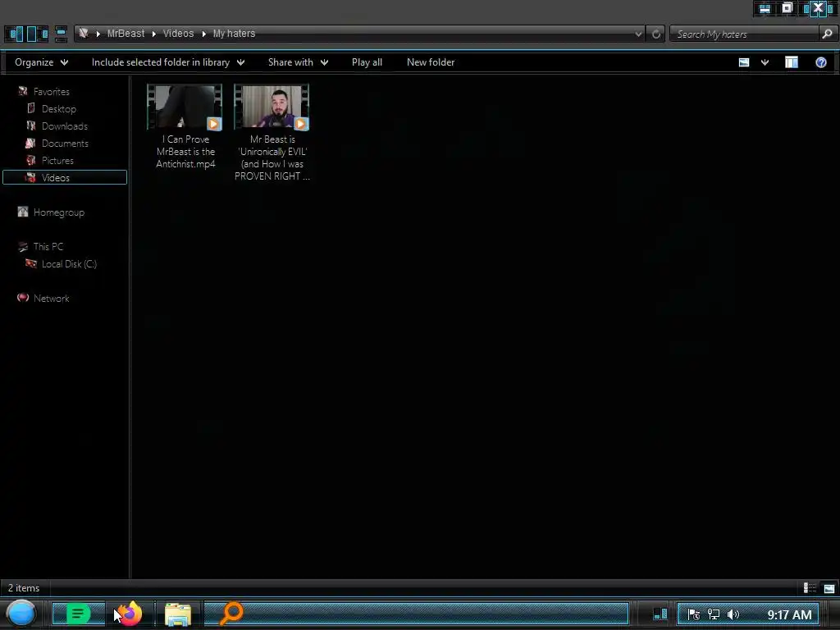Open Help with the question mark icon
Screen dimensions: 840x630
pos(820,62)
